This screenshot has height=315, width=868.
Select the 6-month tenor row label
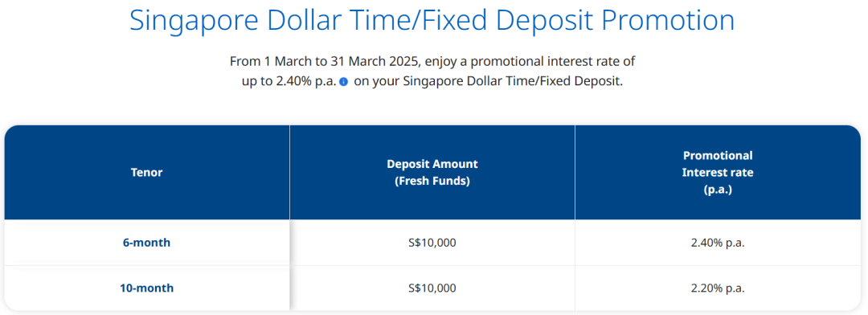147,243
